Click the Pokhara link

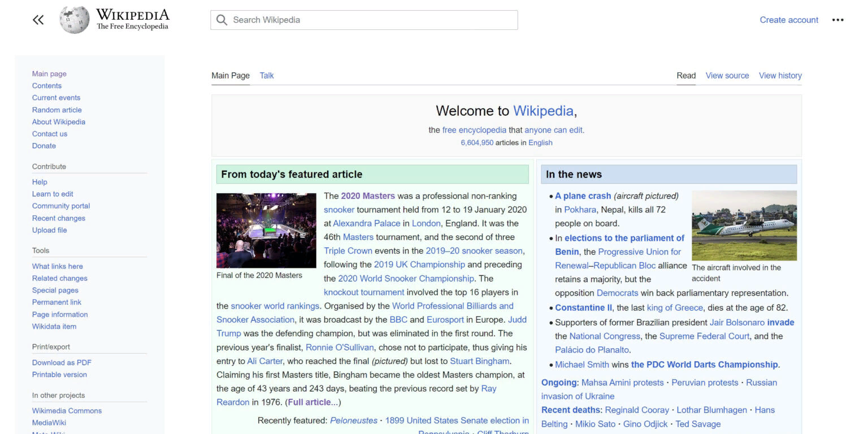(580, 210)
